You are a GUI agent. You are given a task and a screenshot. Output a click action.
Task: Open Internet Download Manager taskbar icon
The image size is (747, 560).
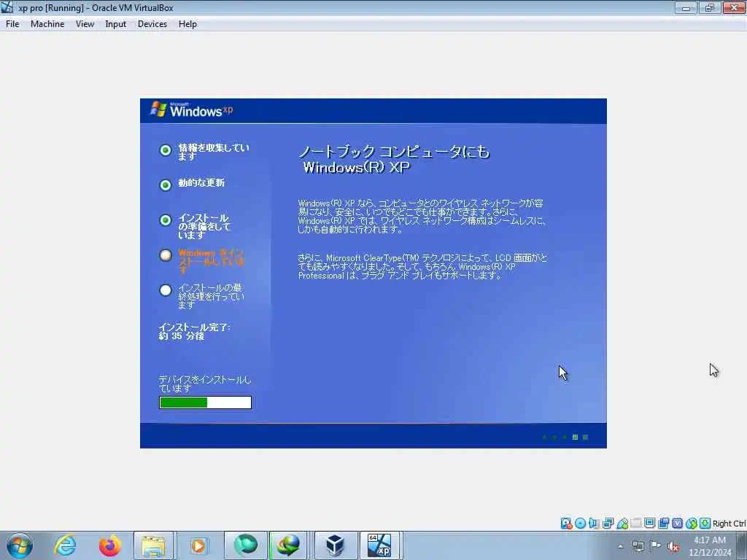pyautogui.click(x=288, y=545)
